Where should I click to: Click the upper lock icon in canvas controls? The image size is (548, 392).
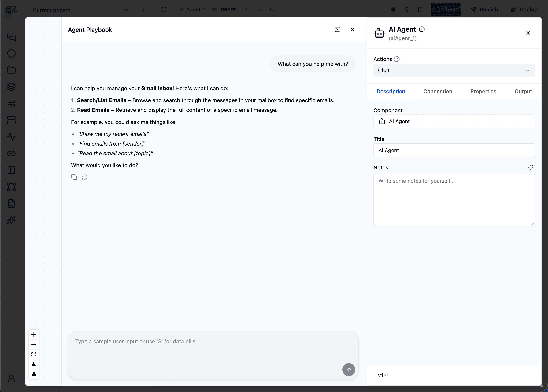coord(34,364)
